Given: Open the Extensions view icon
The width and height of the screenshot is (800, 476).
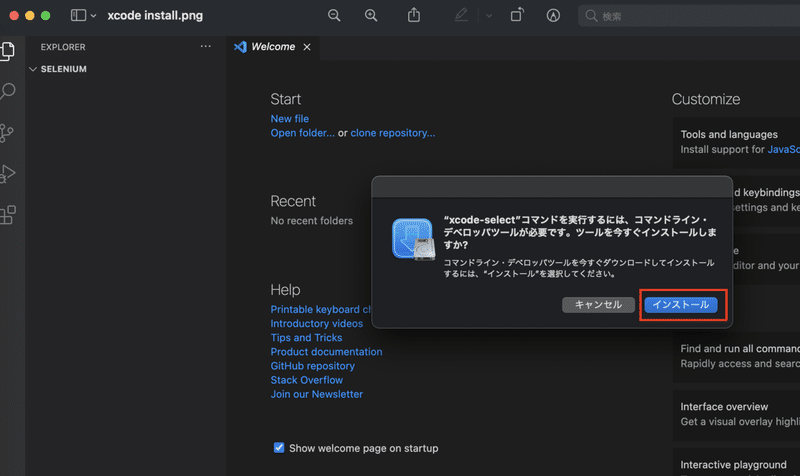Looking at the screenshot, I should click(x=8, y=215).
